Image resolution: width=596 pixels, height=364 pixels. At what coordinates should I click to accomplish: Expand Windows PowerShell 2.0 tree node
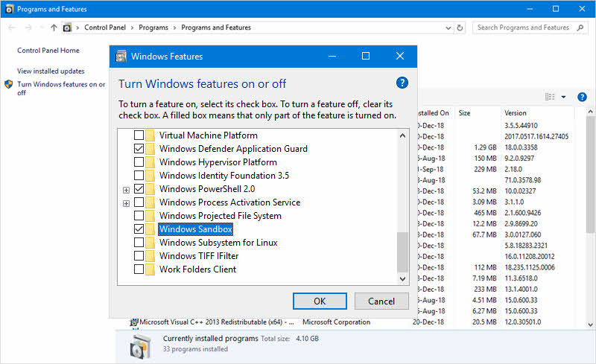click(126, 190)
